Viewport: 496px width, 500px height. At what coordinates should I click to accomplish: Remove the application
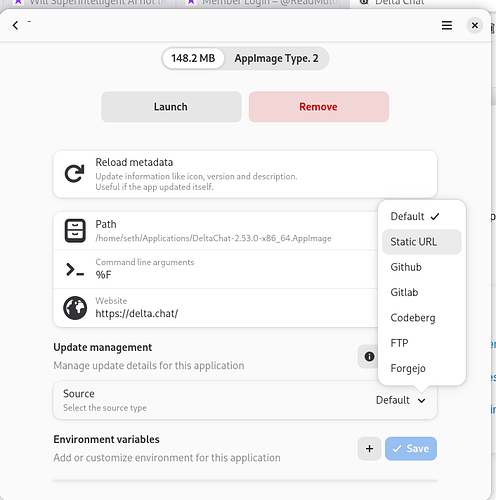coord(319,107)
